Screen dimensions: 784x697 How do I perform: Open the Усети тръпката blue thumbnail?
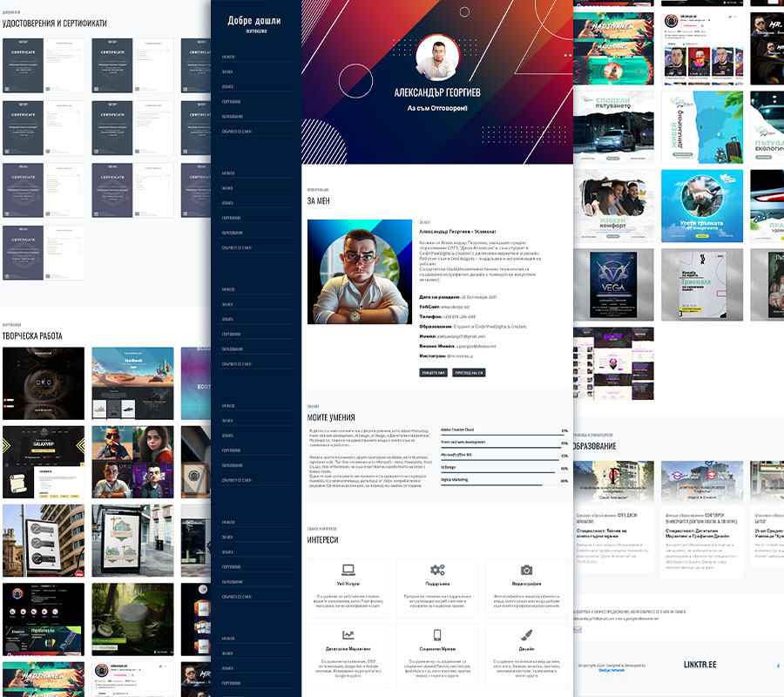(x=702, y=206)
